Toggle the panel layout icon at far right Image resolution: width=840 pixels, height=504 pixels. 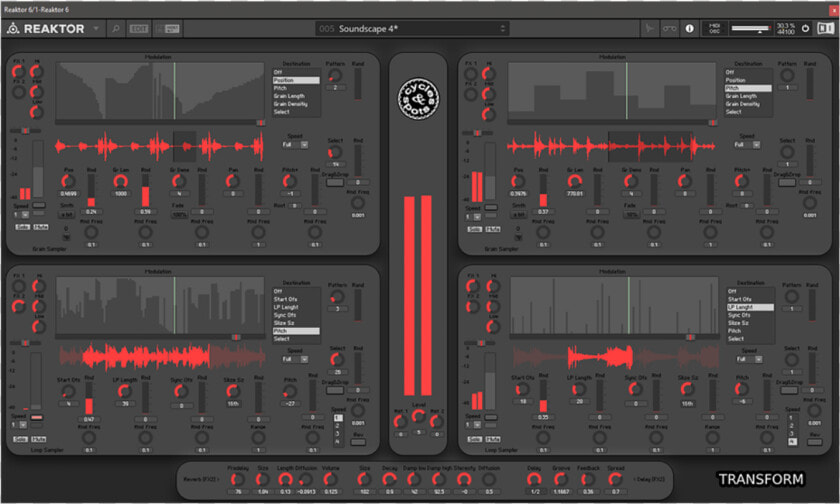pyautogui.click(x=825, y=29)
